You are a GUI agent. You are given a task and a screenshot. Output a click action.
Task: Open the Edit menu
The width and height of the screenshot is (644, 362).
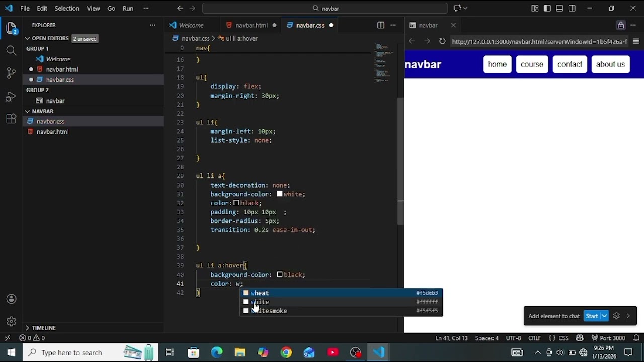pos(42,8)
